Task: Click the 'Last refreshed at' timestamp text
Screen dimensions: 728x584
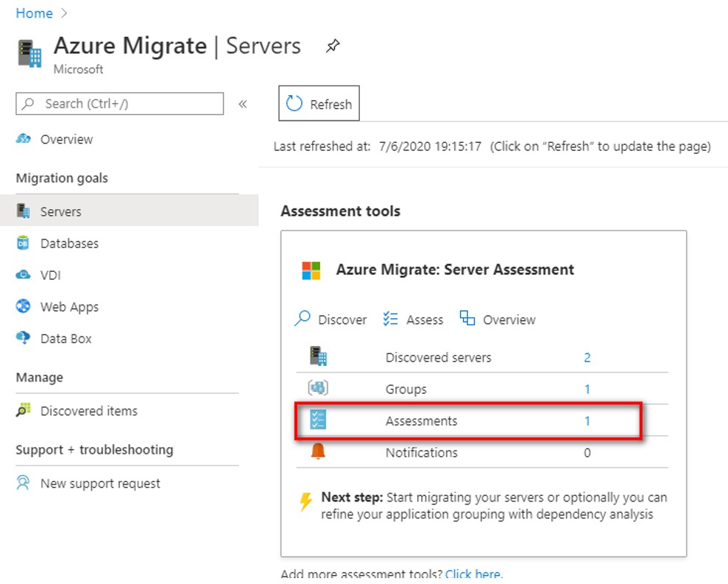Action: (377, 147)
